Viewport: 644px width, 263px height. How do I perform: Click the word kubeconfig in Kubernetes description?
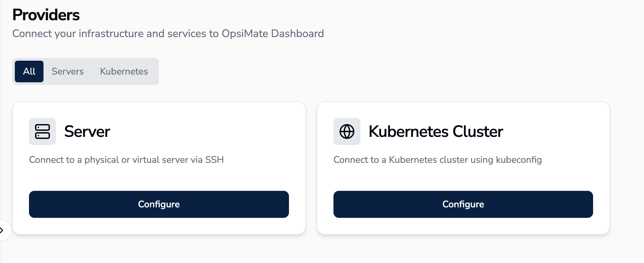coord(519,160)
